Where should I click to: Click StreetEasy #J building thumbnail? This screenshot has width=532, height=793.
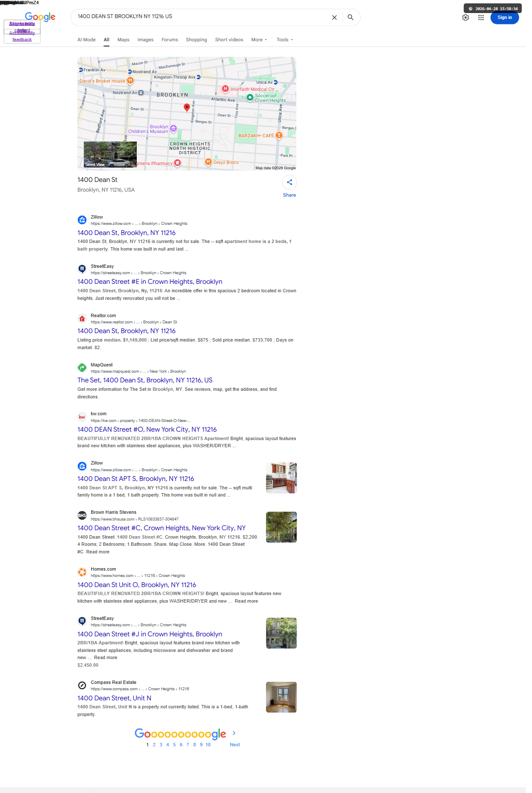[x=281, y=633]
